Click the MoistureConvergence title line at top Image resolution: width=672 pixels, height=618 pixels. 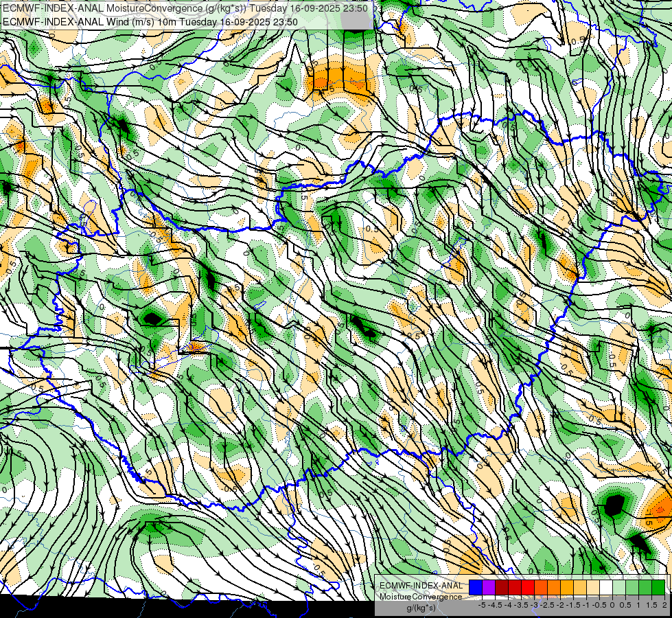click(x=185, y=8)
